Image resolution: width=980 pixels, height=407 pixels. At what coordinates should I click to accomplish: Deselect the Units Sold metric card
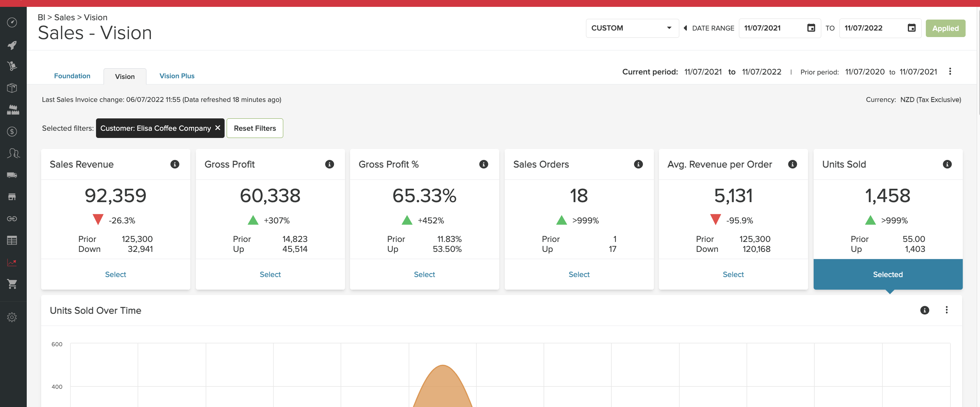point(887,274)
